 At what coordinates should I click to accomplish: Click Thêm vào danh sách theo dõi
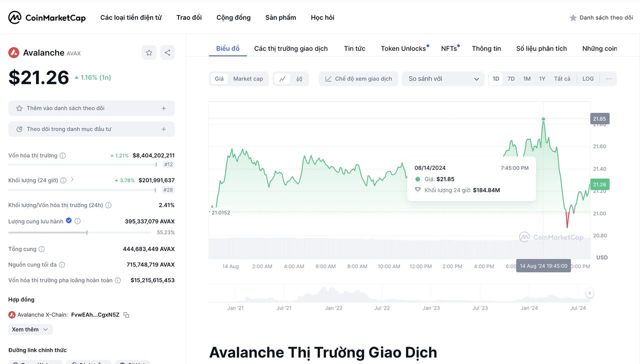91,108
